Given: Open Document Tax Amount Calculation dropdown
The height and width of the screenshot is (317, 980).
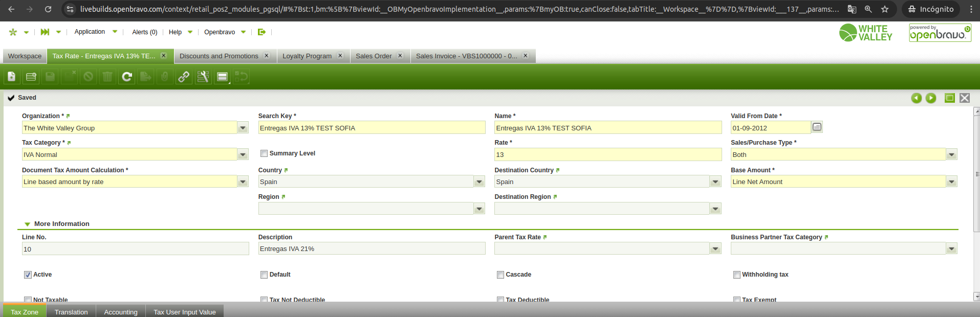Looking at the screenshot, I should (x=243, y=182).
